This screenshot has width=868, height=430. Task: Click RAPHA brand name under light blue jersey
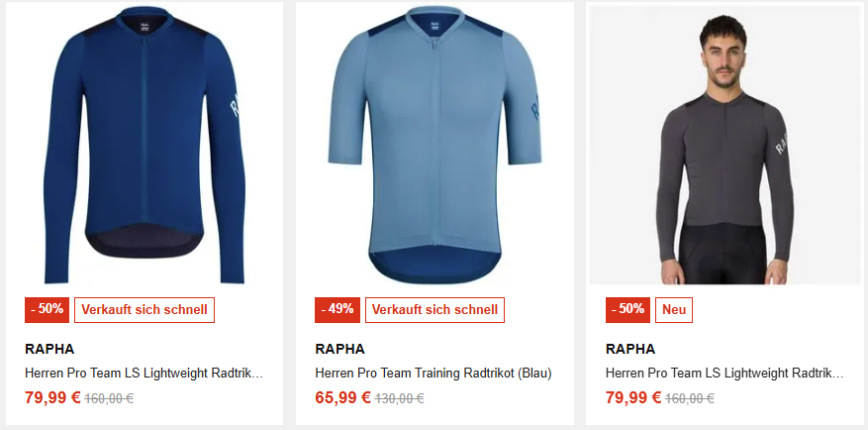pyautogui.click(x=339, y=349)
